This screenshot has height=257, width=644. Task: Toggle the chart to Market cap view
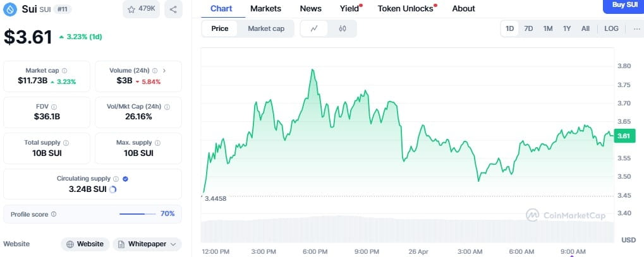pos(265,28)
